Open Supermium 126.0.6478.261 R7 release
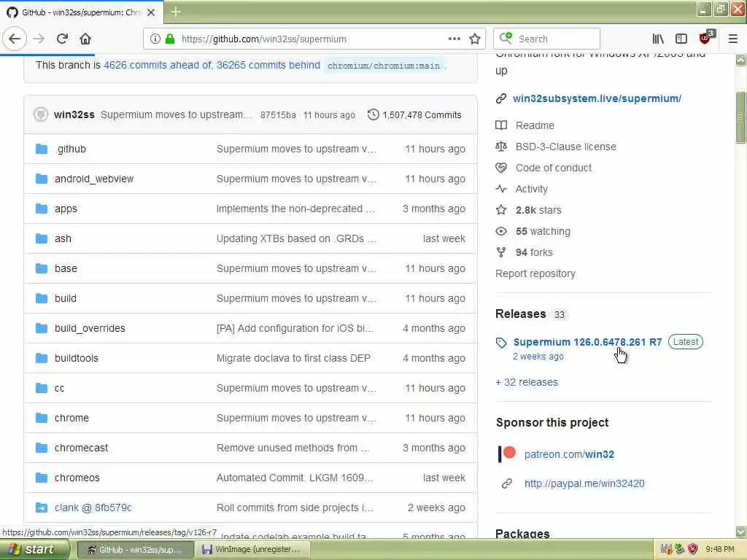 [587, 342]
